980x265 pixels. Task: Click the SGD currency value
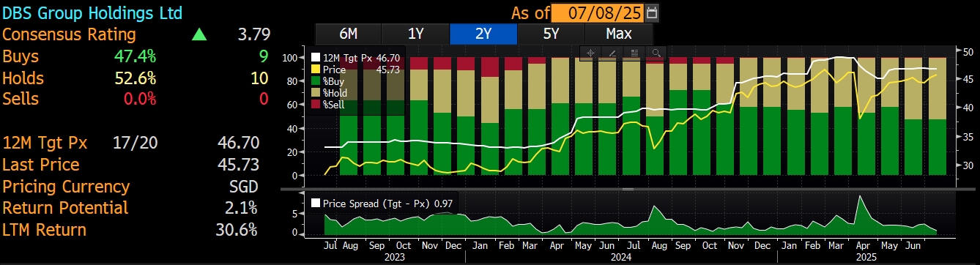(x=243, y=187)
